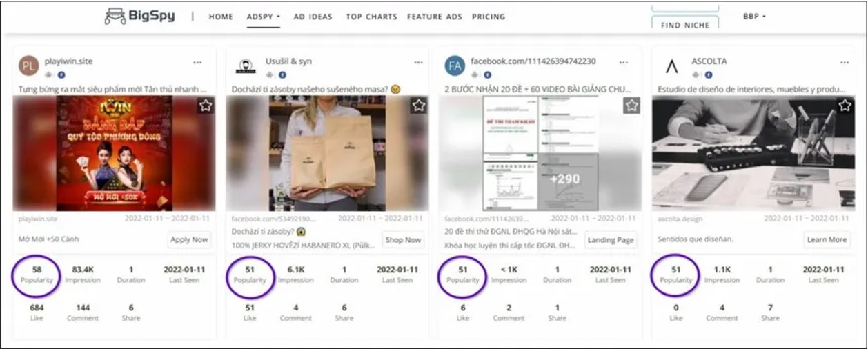Open the HOME menu item
This screenshot has width=868, height=349.
[221, 17]
